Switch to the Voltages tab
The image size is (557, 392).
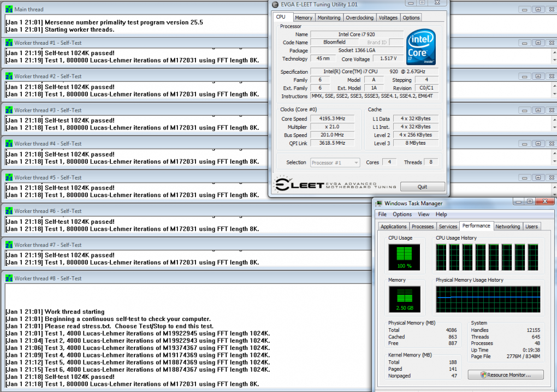click(x=388, y=18)
